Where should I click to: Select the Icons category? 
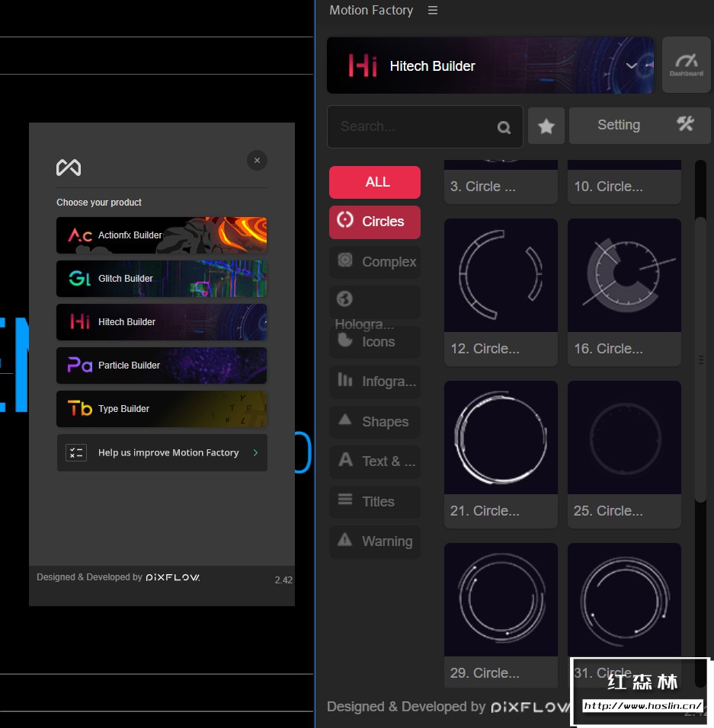tap(375, 342)
